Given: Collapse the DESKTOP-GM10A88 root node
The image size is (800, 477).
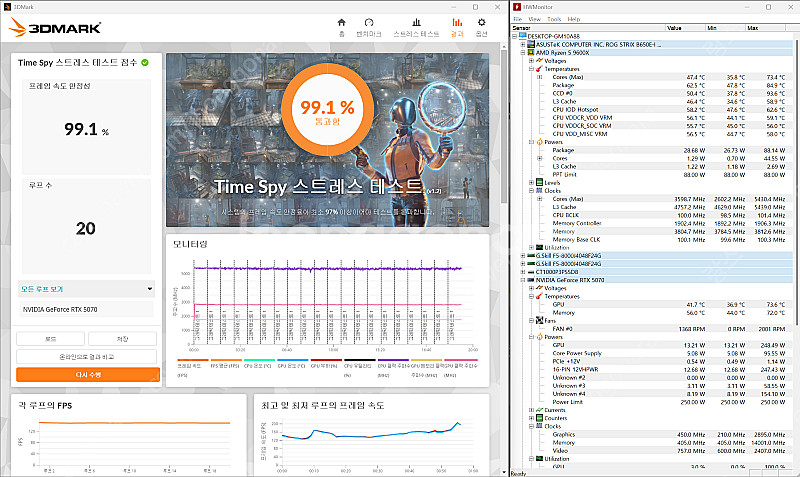Looking at the screenshot, I should coord(514,36).
